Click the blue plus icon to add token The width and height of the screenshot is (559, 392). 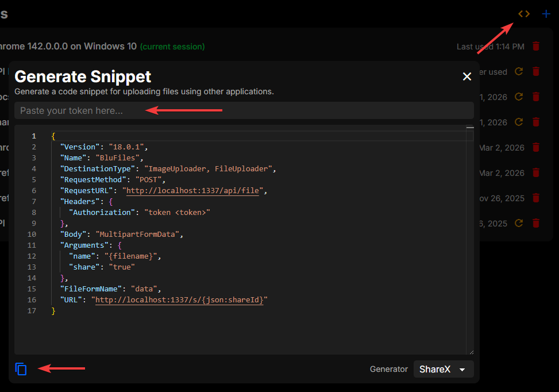point(546,14)
